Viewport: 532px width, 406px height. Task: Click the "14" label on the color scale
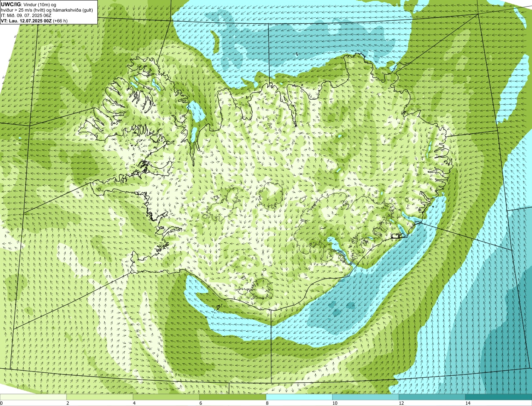tap(468, 403)
